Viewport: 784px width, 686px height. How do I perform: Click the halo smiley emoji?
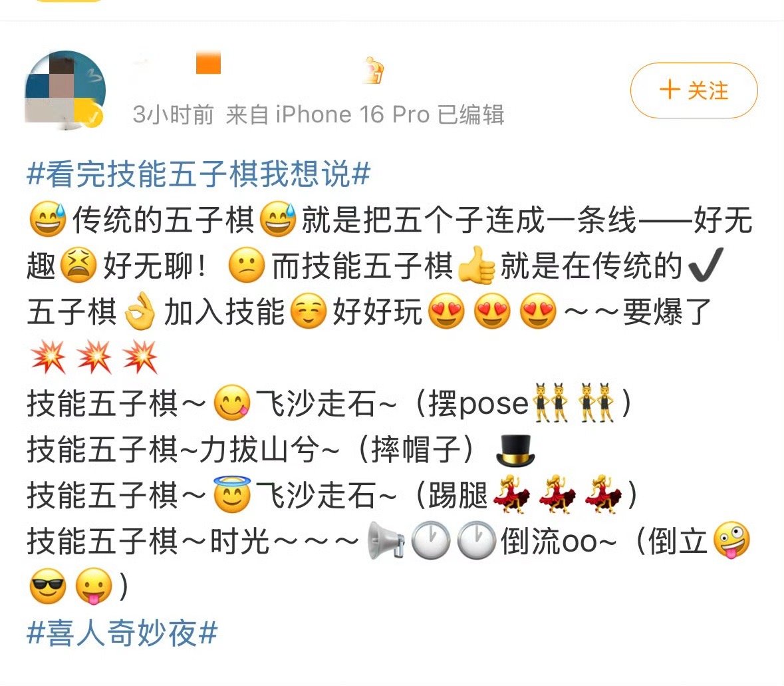click(232, 494)
